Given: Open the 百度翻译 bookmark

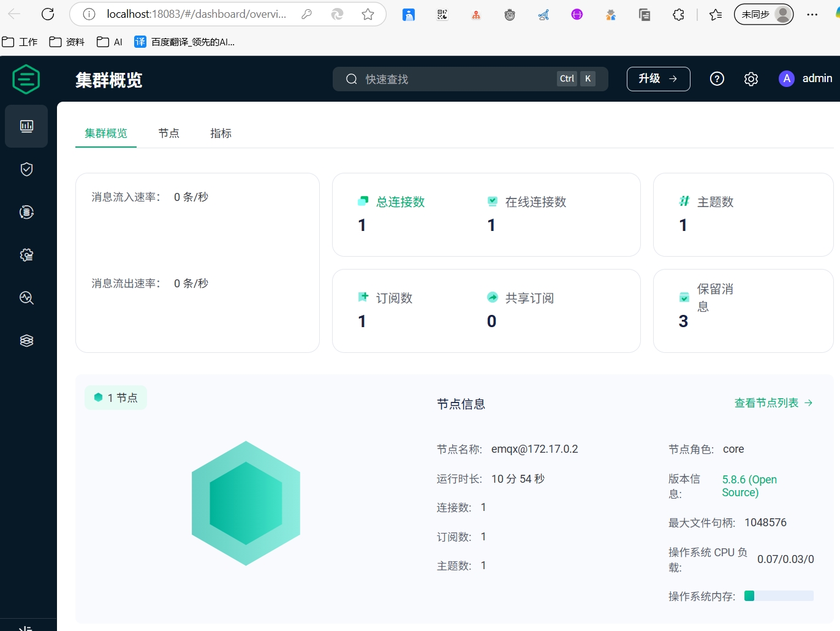Looking at the screenshot, I should pos(184,42).
